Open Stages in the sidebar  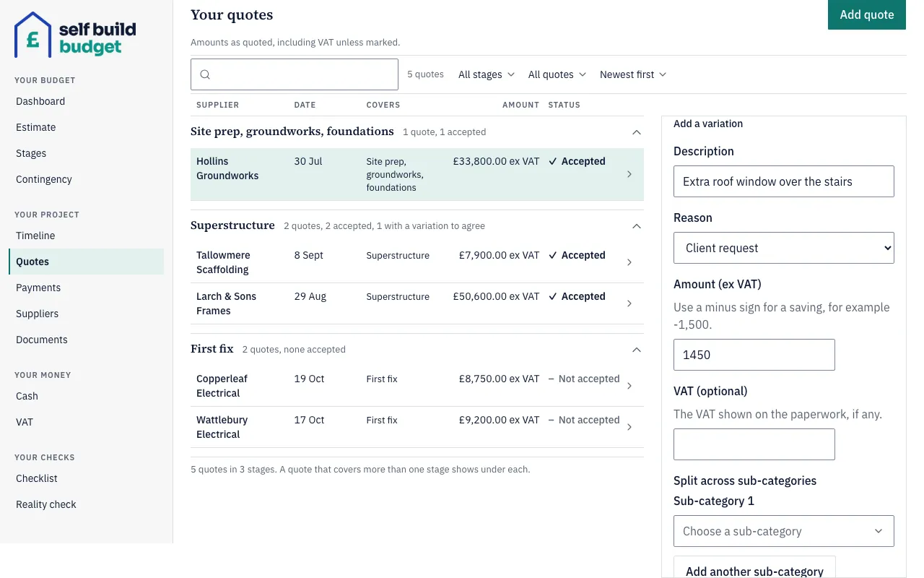pyautogui.click(x=87, y=153)
